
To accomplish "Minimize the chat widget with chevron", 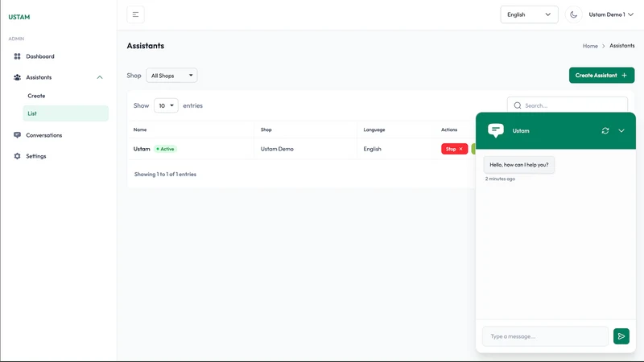I will pyautogui.click(x=621, y=130).
